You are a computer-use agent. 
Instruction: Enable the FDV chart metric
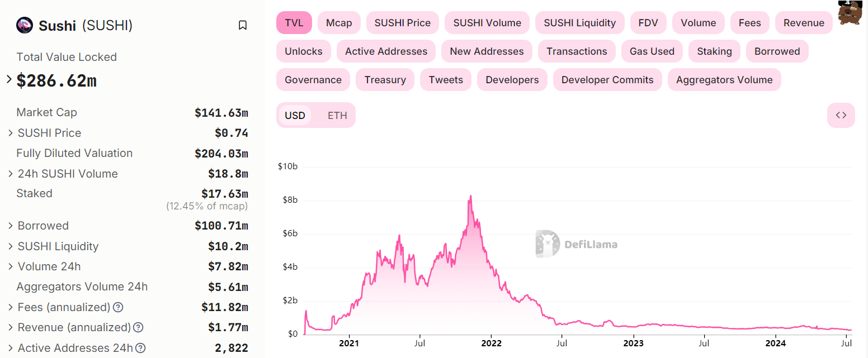tap(648, 23)
